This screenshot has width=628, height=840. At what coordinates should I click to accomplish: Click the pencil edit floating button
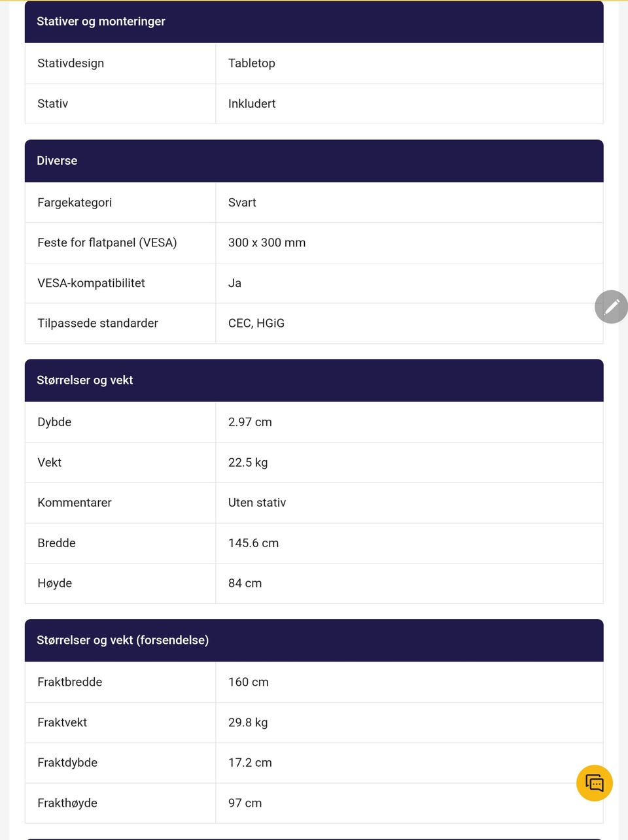tap(611, 307)
